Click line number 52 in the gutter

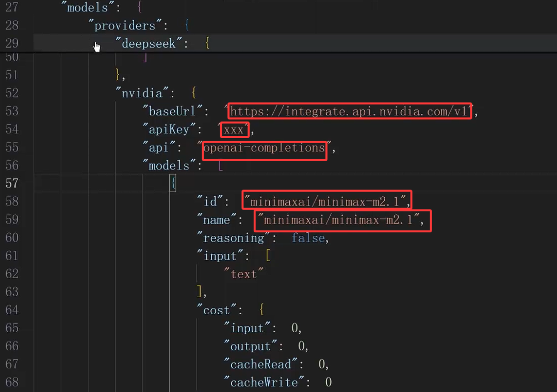(x=12, y=93)
